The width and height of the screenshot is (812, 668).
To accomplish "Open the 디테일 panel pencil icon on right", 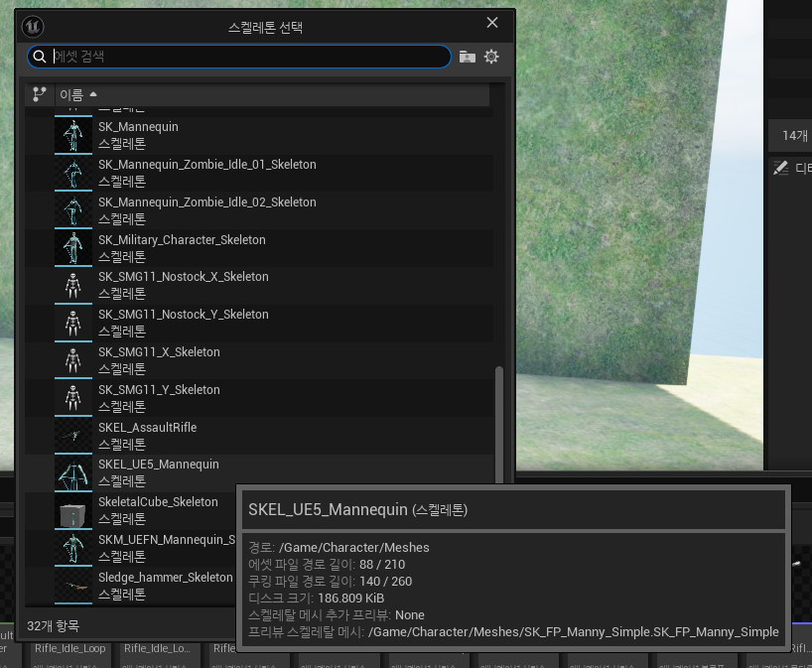I will [x=780, y=168].
